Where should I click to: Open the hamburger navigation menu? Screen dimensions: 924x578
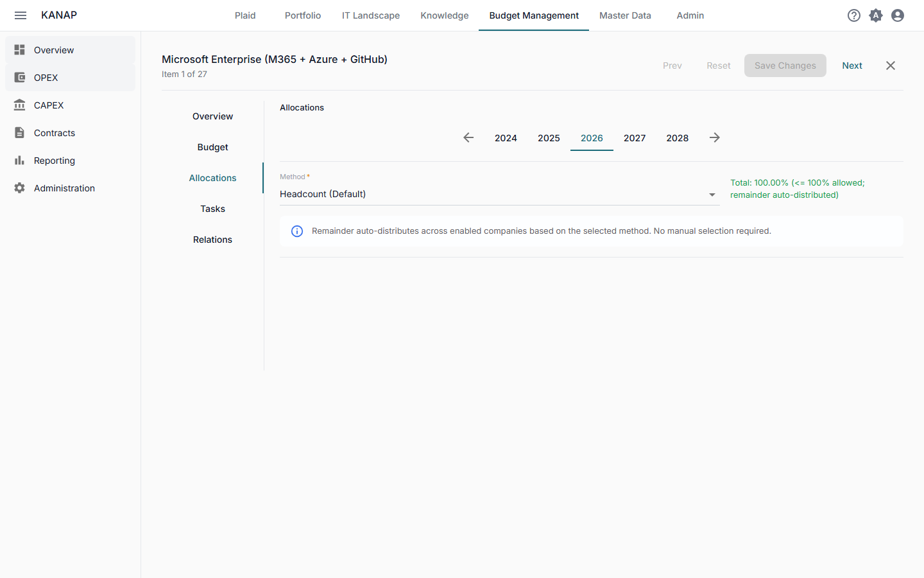21,15
